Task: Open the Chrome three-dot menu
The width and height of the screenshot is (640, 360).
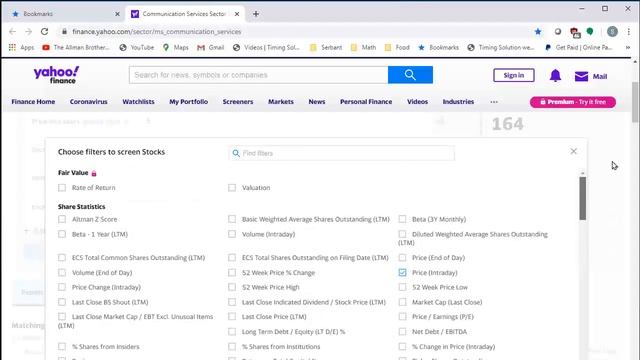Action: (x=629, y=31)
